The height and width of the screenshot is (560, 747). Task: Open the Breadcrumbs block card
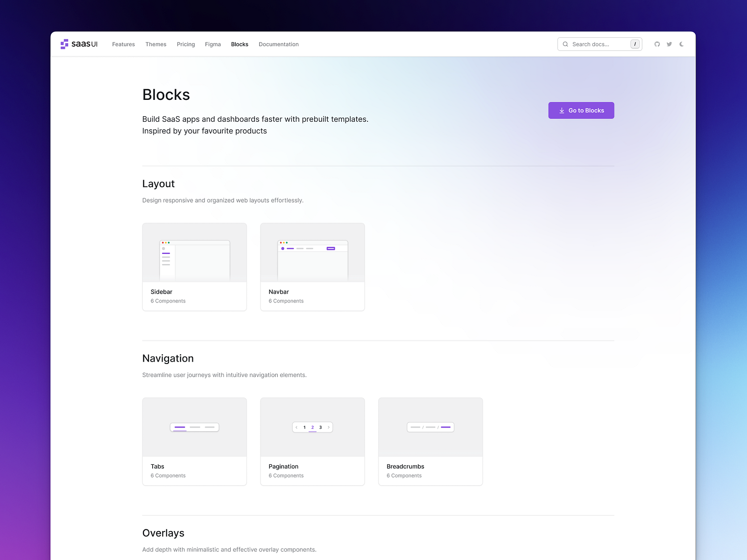pos(430,441)
